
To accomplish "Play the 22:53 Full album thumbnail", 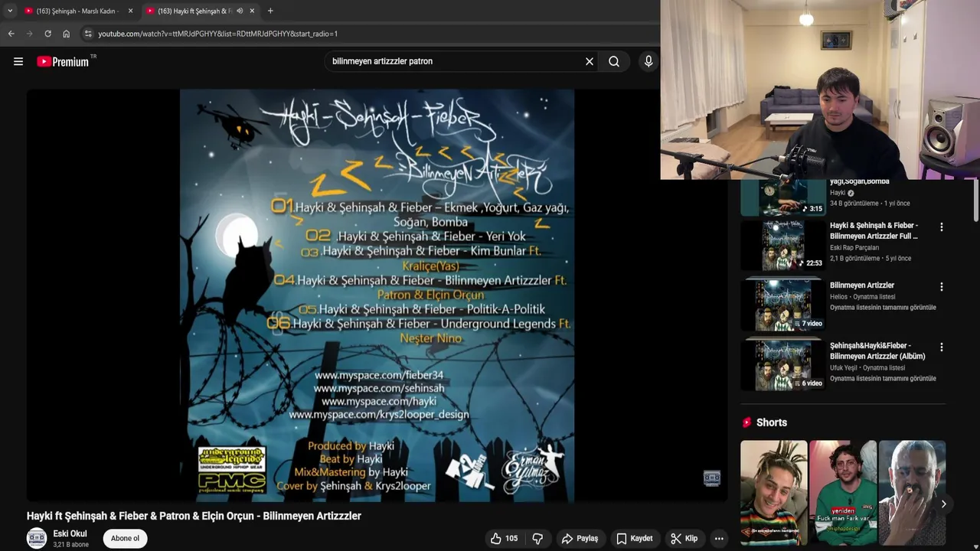I will pyautogui.click(x=783, y=246).
